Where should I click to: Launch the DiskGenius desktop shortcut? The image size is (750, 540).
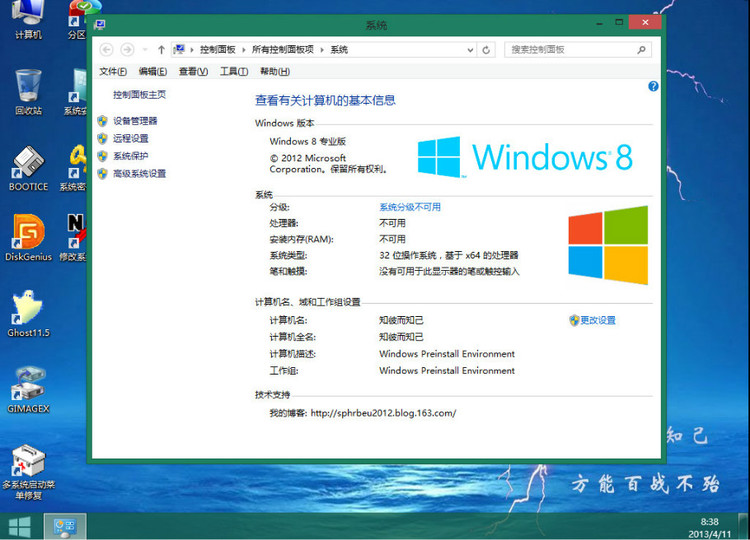pos(28,238)
